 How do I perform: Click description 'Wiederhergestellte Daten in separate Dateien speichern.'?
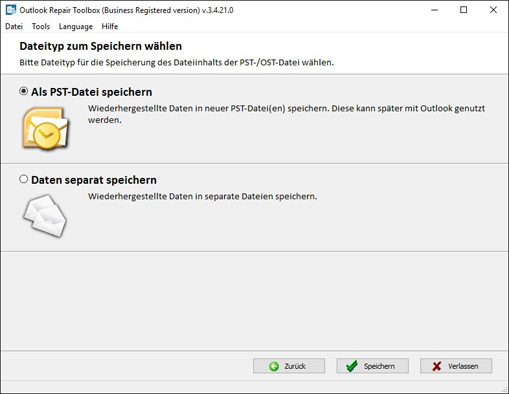click(203, 196)
